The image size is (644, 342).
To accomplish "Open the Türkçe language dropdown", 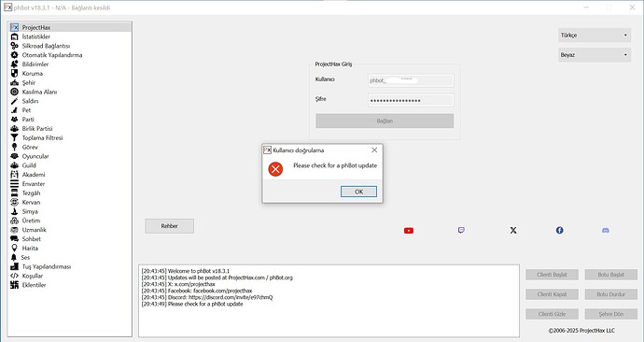I will pos(595,36).
